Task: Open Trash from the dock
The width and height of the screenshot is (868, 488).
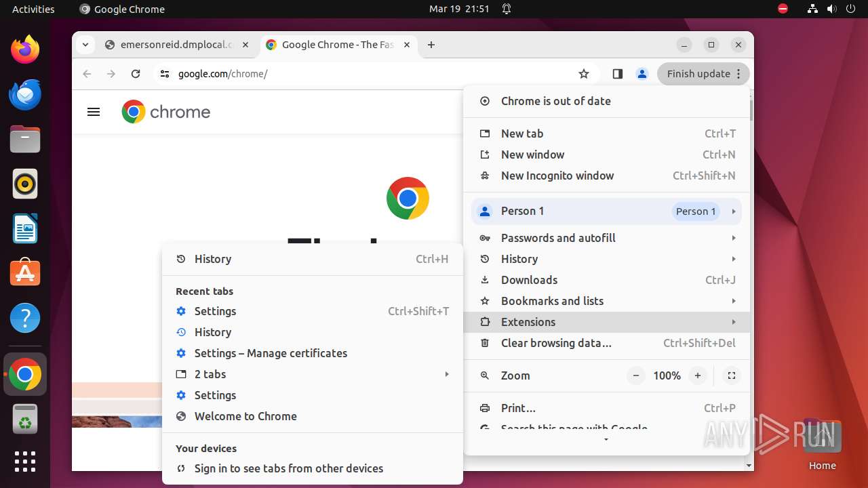Action: point(25,419)
